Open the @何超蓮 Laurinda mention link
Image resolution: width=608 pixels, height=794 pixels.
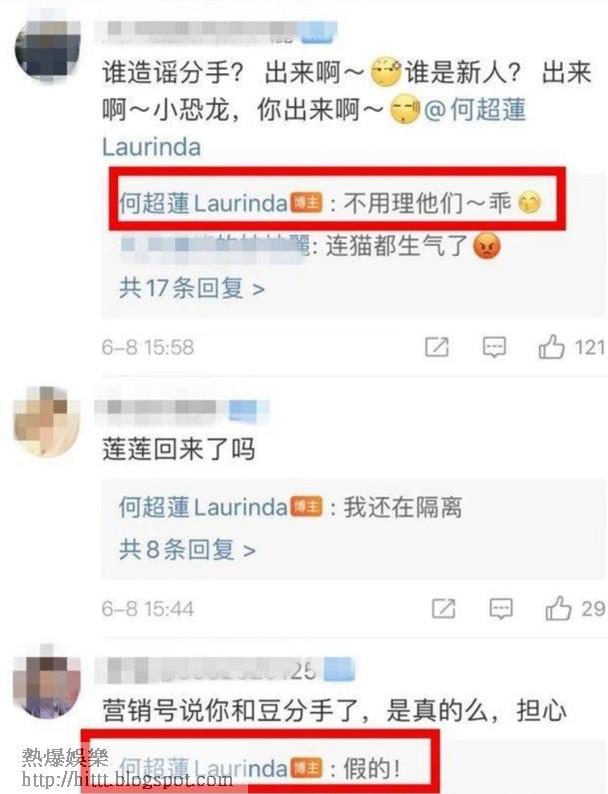(314, 129)
